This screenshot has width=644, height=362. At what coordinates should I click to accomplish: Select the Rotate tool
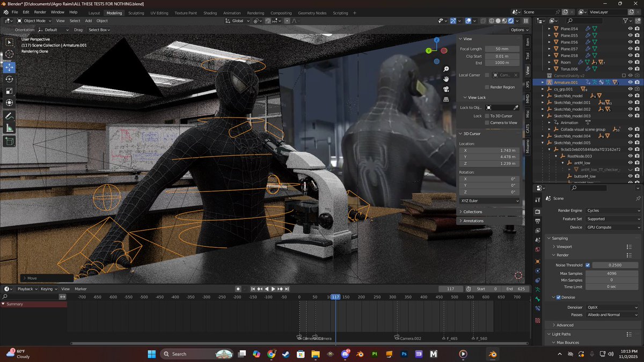[10, 79]
